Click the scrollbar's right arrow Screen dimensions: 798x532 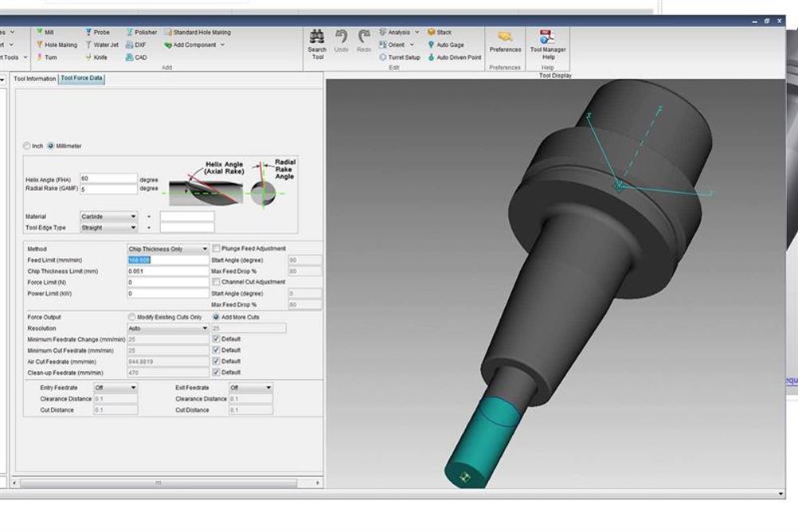tap(318, 483)
